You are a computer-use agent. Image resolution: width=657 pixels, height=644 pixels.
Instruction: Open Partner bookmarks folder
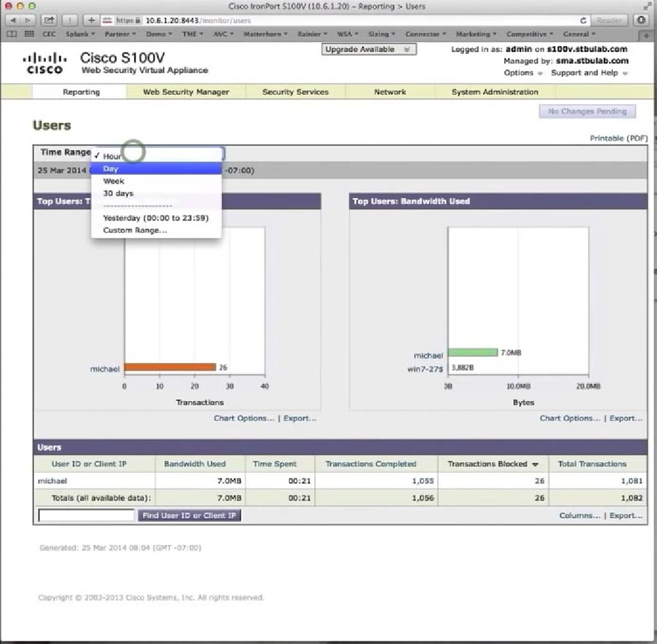point(120,34)
